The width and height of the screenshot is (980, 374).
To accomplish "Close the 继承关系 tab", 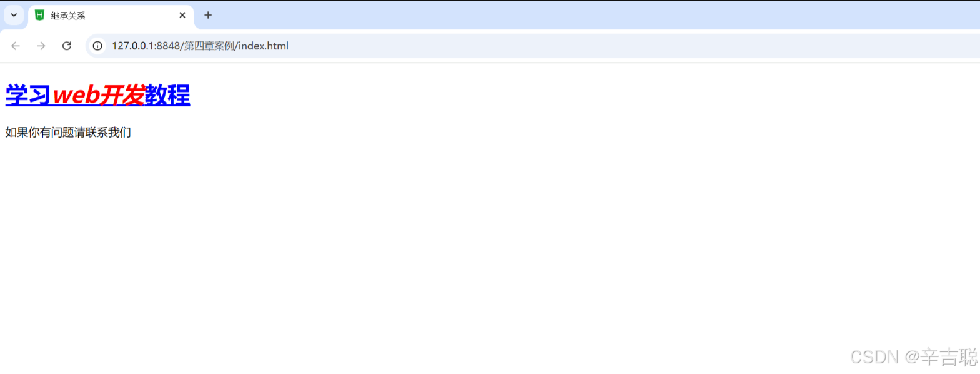I will coord(182,15).
